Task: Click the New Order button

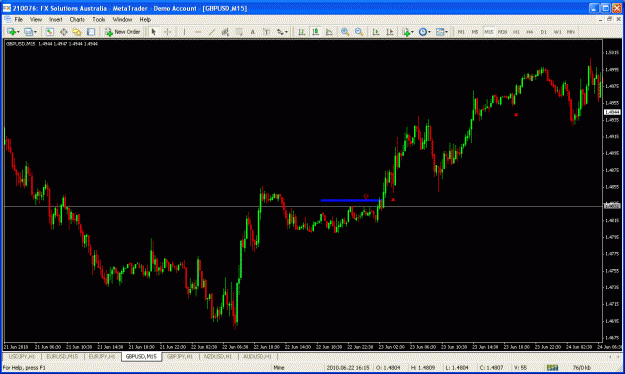Action: 122,32
